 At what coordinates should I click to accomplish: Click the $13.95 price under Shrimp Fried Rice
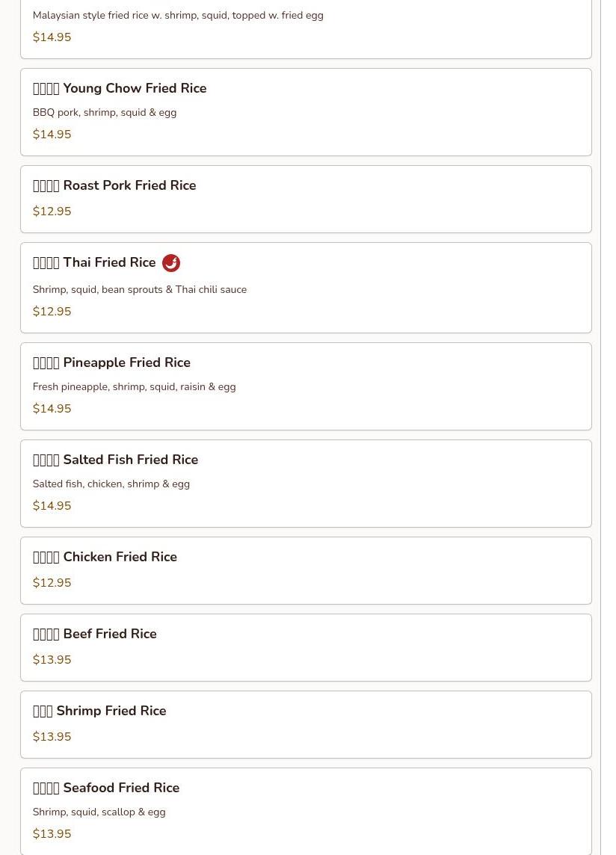pos(52,737)
